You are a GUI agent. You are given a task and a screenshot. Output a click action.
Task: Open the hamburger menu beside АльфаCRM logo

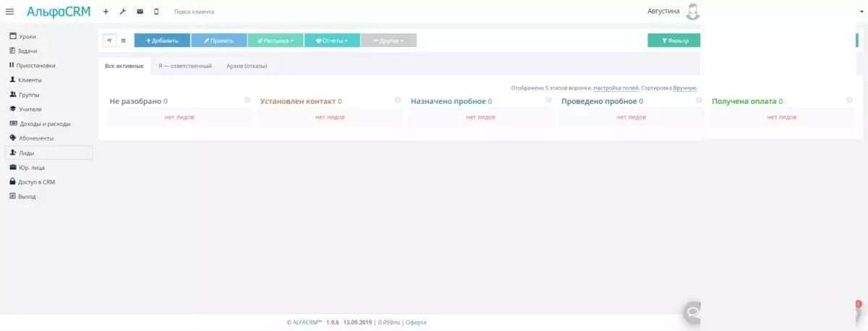click(9, 12)
